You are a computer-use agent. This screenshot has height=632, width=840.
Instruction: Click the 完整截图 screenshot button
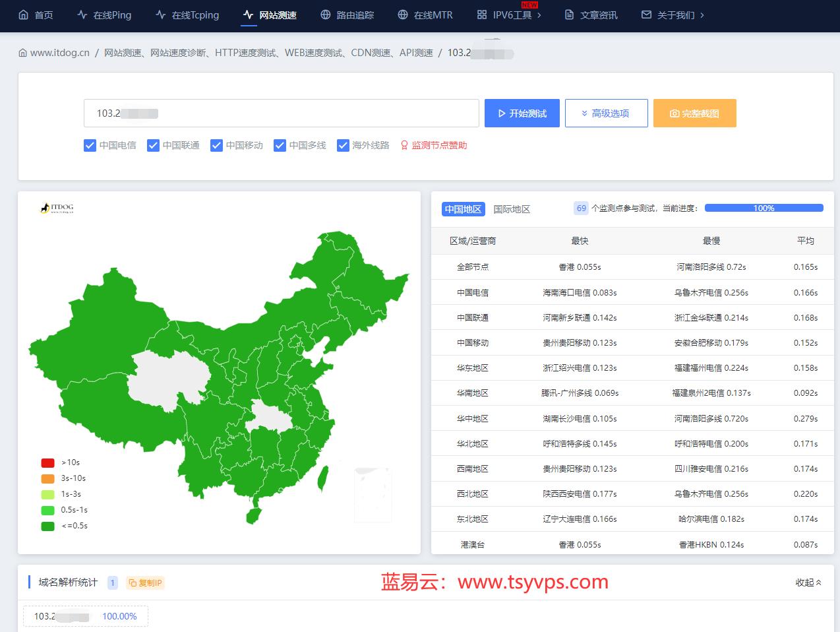[694, 113]
